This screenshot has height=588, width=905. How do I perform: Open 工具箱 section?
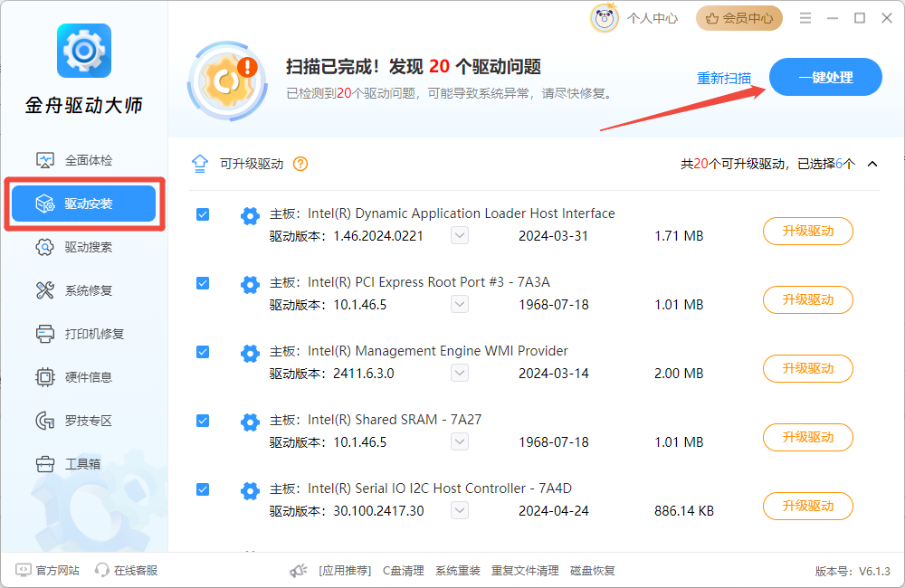(83, 464)
